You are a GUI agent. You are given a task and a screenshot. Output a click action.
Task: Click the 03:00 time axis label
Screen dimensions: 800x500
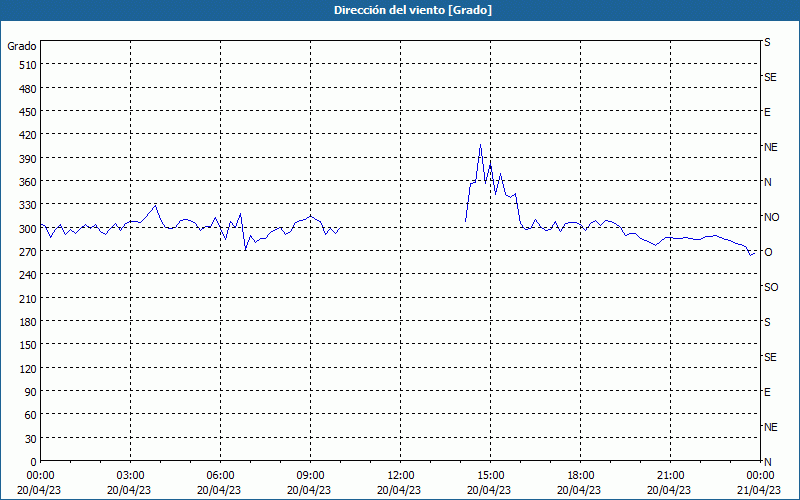click(131, 476)
